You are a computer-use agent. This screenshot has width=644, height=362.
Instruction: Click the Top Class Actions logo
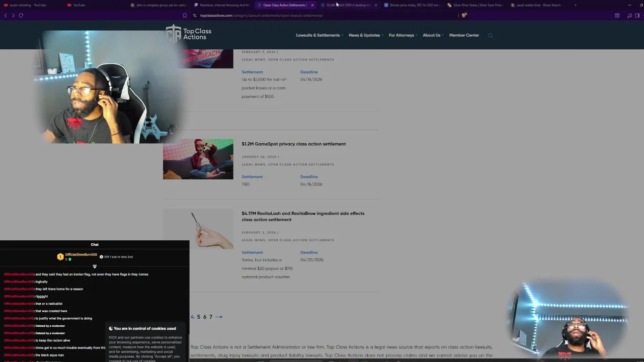[x=189, y=34]
